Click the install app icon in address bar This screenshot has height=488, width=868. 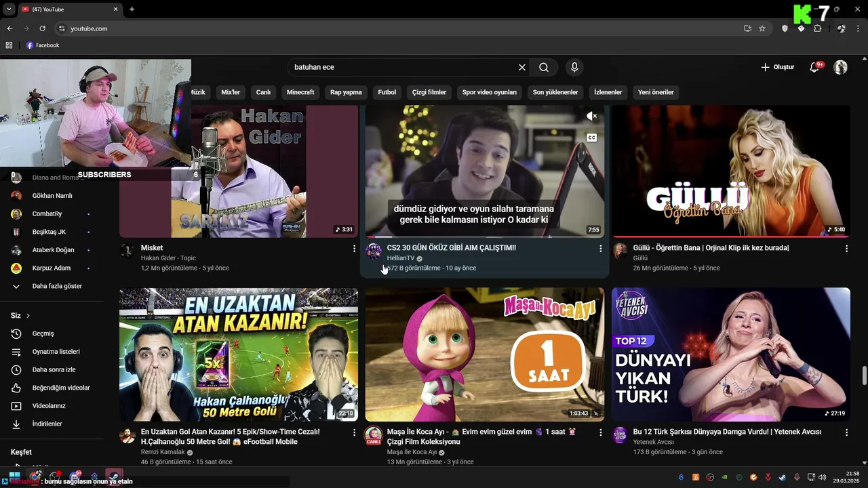tap(747, 28)
